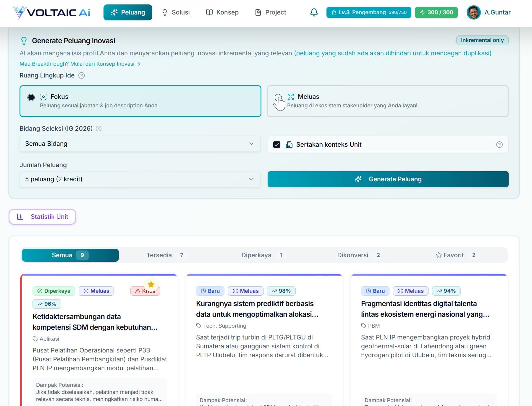Viewport: 532px width, 406px height.
Task: Switch to the Semua tab
Action: point(70,255)
